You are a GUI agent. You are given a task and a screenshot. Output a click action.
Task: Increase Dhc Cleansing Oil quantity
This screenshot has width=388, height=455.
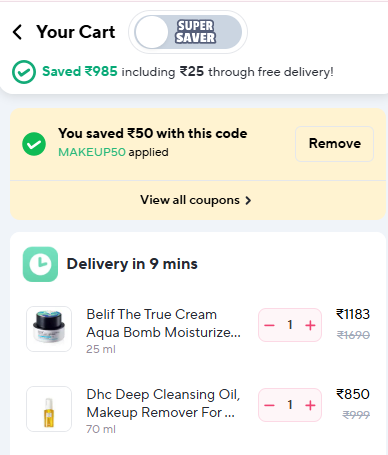coord(310,405)
